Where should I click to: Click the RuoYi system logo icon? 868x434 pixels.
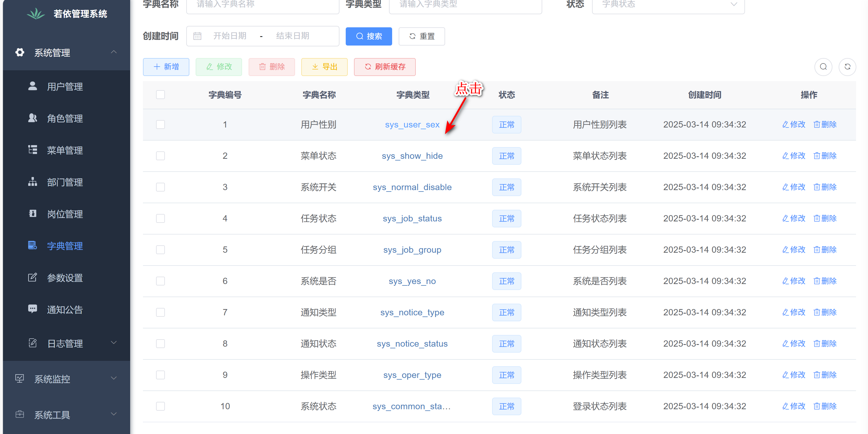36,14
